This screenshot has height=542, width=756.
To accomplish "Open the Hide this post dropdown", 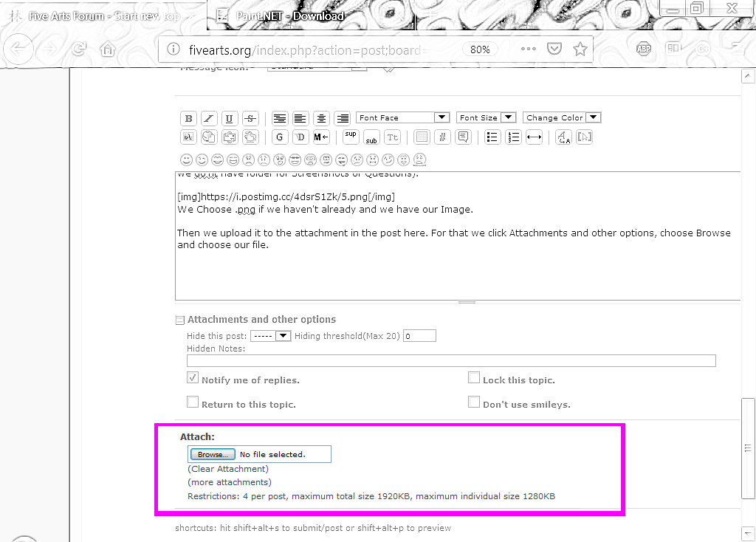I will point(270,336).
